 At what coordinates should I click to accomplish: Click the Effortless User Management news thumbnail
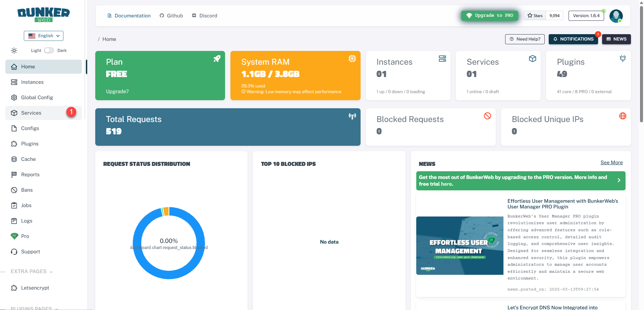460,246
